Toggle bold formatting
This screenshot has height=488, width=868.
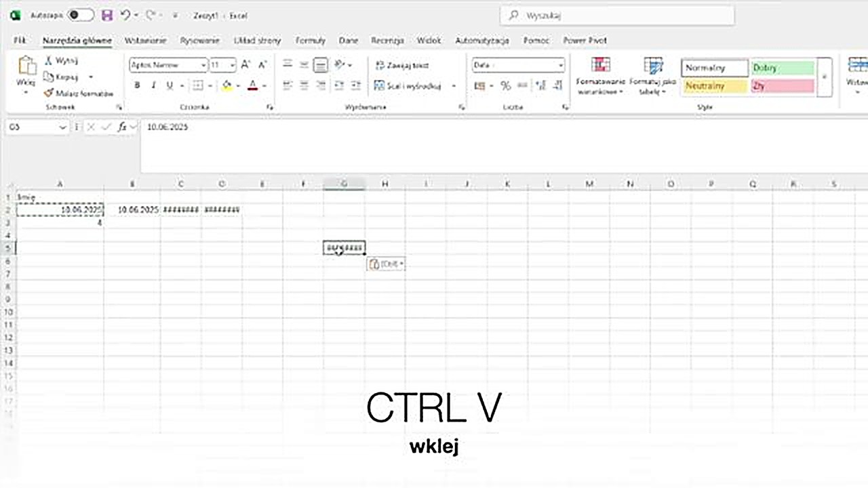[137, 85]
